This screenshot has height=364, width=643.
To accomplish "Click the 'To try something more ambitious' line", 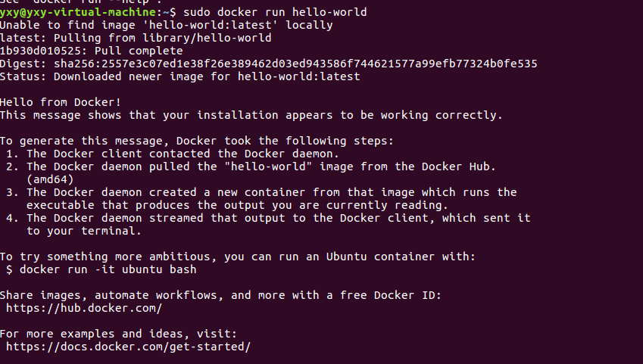I will pos(238,257).
